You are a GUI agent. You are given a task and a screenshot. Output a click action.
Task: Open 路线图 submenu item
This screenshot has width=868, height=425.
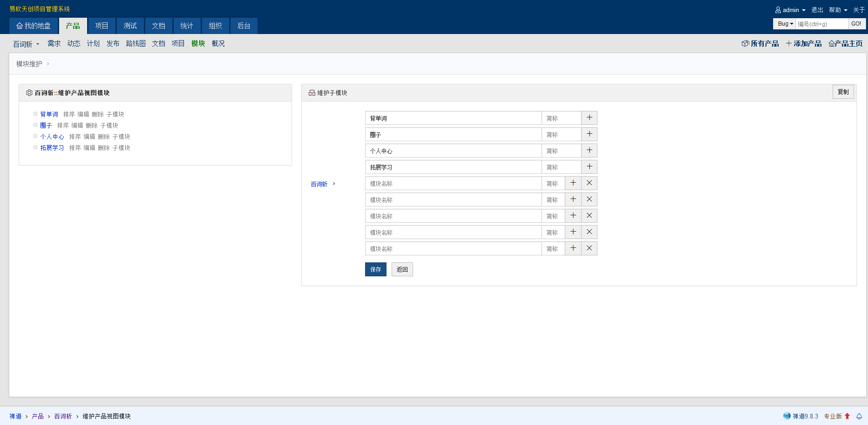pos(136,43)
